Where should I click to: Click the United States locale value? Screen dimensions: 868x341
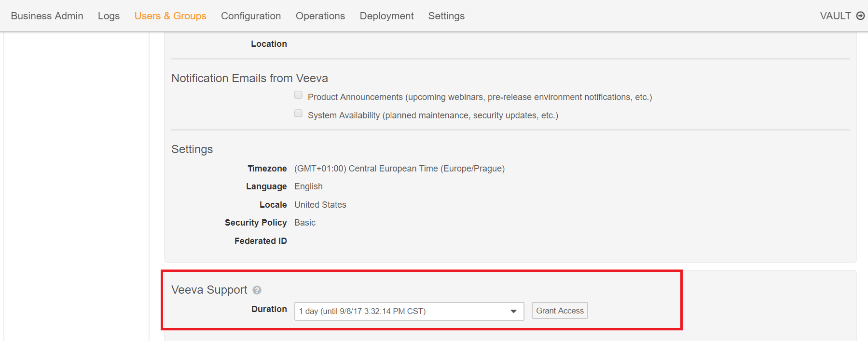click(320, 205)
